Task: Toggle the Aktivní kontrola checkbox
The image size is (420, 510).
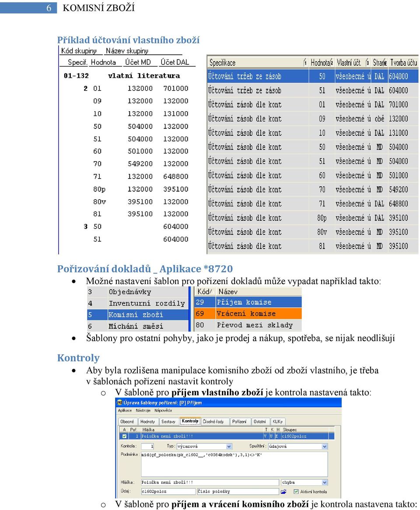Action: click(x=296, y=492)
